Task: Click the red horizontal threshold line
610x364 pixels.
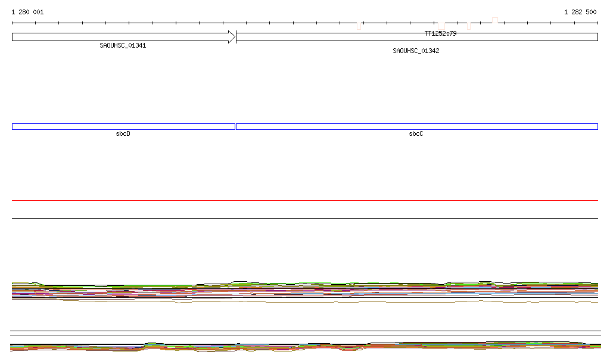Action: point(305,201)
